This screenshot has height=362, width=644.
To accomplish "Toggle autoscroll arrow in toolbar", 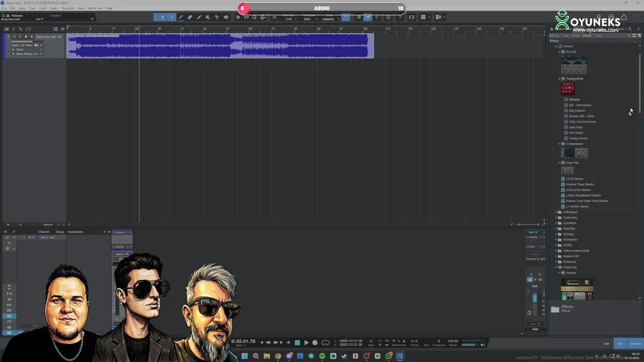I will tap(368, 17).
